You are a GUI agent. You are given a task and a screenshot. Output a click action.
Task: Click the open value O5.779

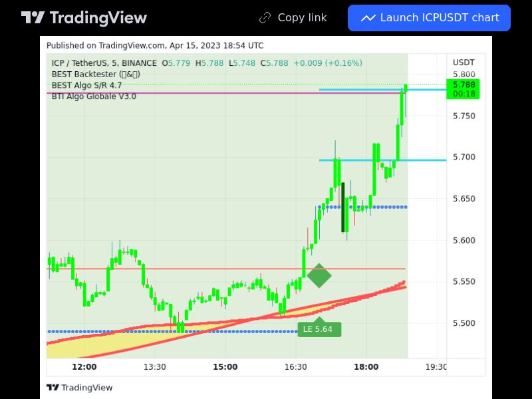coord(176,63)
